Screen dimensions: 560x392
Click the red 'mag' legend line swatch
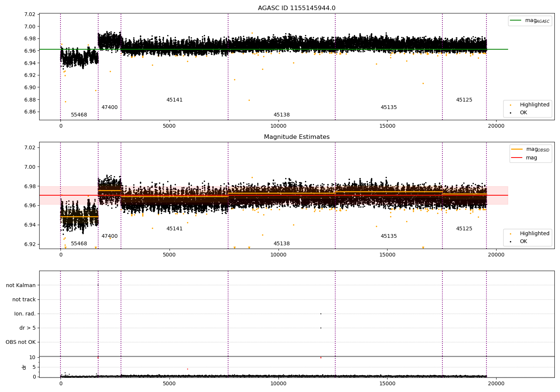tap(517, 158)
